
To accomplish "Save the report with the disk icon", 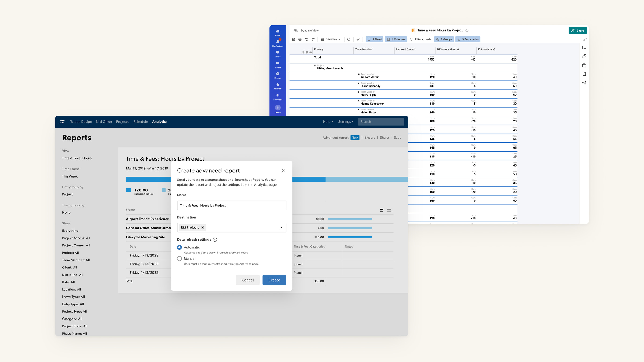I will [293, 39].
